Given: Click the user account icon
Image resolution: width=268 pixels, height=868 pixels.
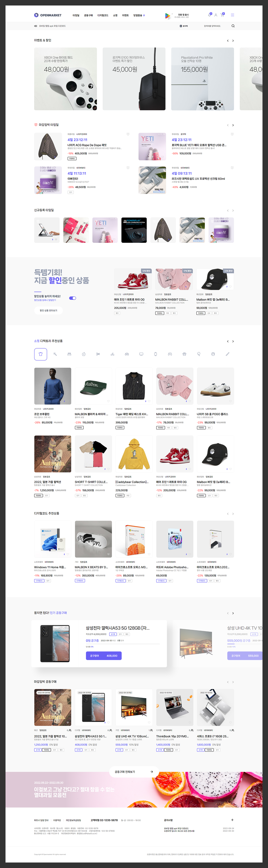Looking at the screenshot, I should click(216, 15).
